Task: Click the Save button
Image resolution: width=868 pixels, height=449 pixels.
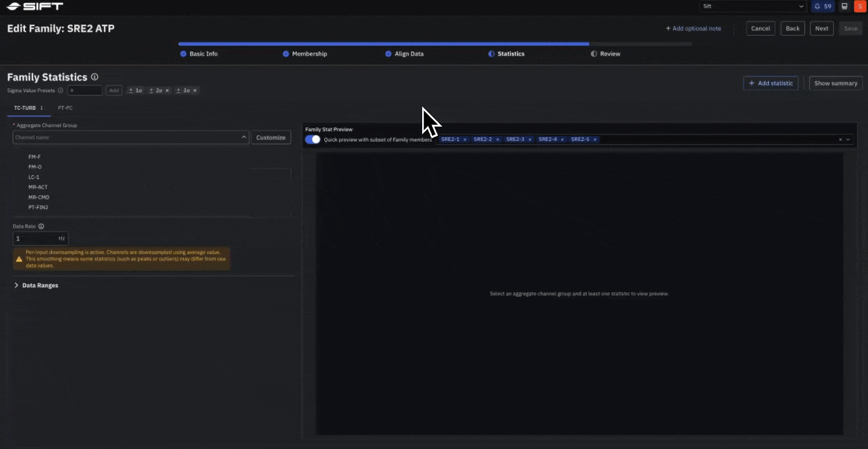Action: [x=851, y=29]
